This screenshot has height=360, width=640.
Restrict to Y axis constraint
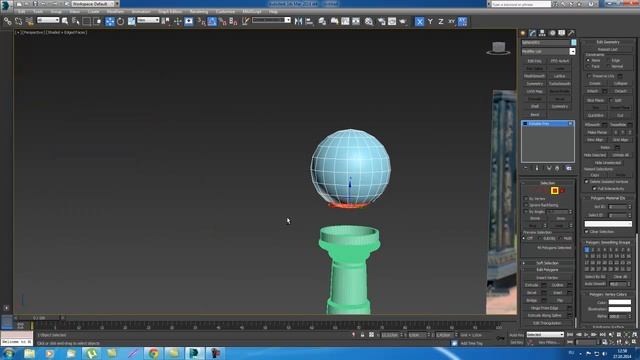point(430,22)
